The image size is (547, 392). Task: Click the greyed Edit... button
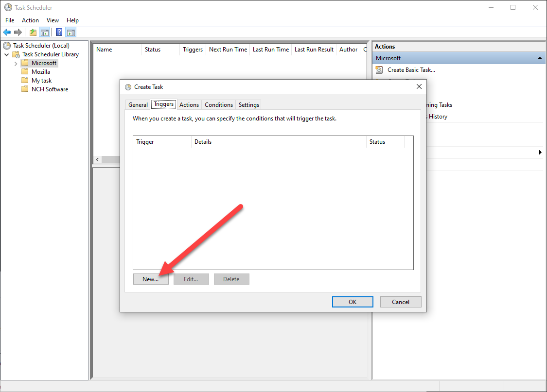(x=191, y=279)
